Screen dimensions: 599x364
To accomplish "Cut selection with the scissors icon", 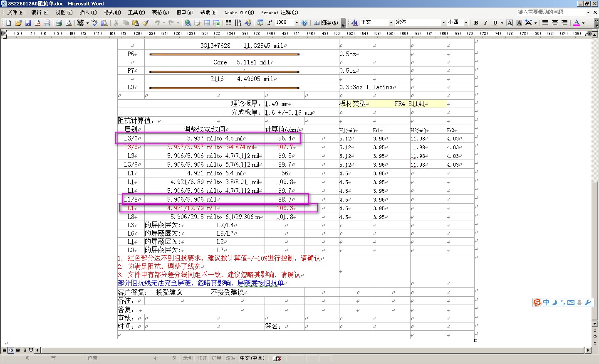I will click(116, 23).
